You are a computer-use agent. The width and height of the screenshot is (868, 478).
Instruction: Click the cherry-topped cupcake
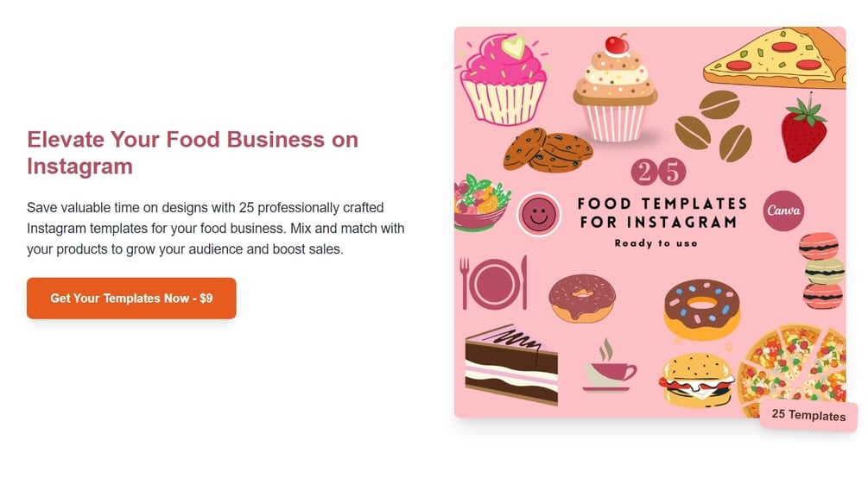[x=616, y=89]
